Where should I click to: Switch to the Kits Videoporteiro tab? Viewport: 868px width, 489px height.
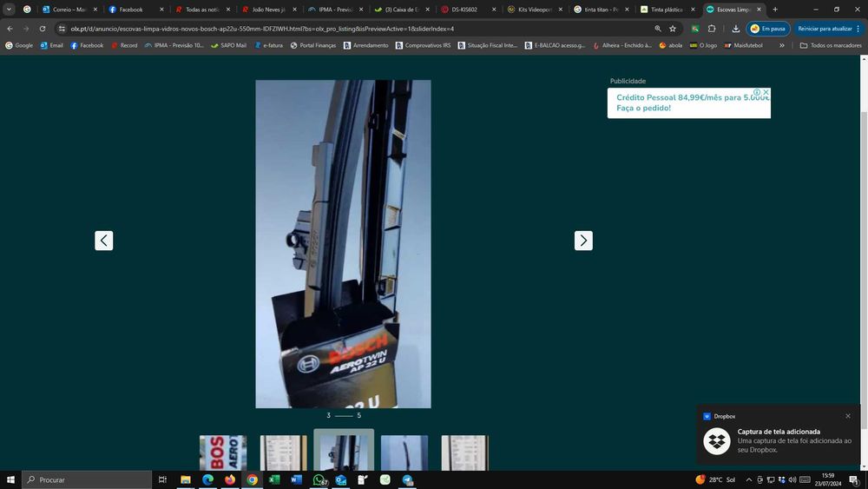point(535,10)
